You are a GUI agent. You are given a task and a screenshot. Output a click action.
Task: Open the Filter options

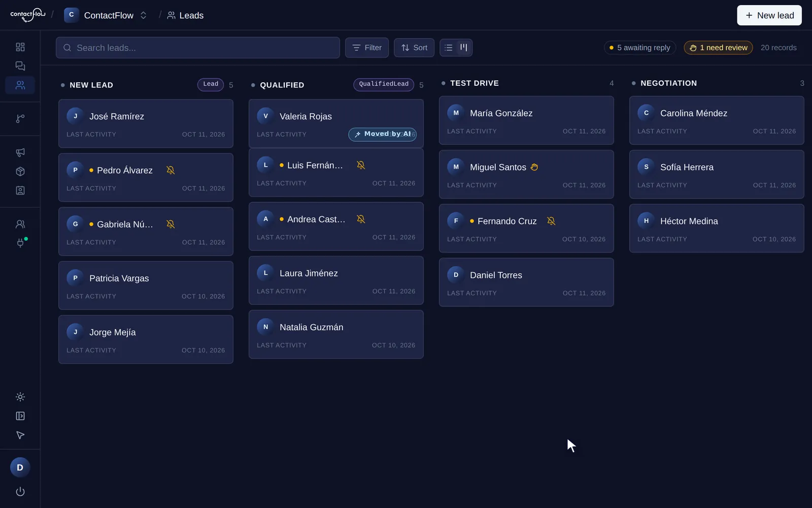point(367,48)
